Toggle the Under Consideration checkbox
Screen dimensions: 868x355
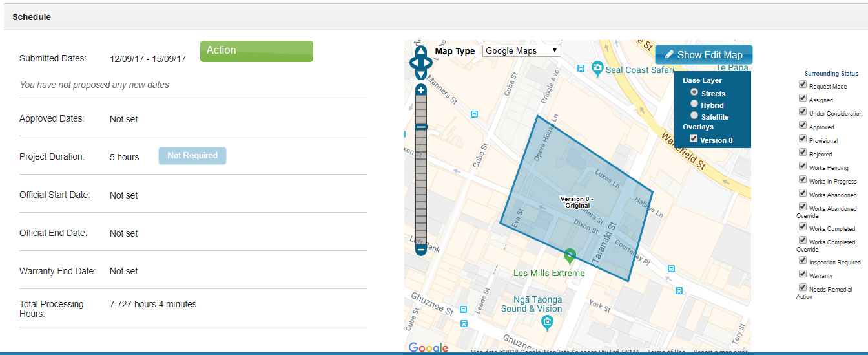803,112
